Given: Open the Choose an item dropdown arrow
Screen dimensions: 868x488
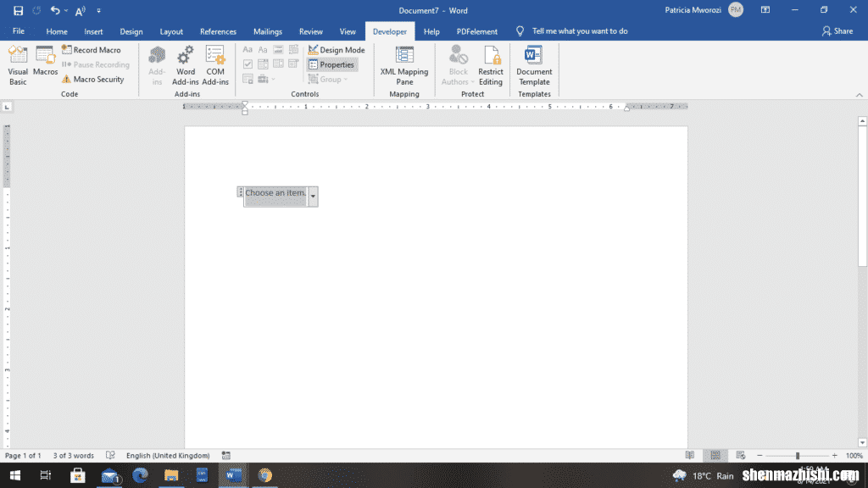Looking at the screenshot, I should 313,197.
